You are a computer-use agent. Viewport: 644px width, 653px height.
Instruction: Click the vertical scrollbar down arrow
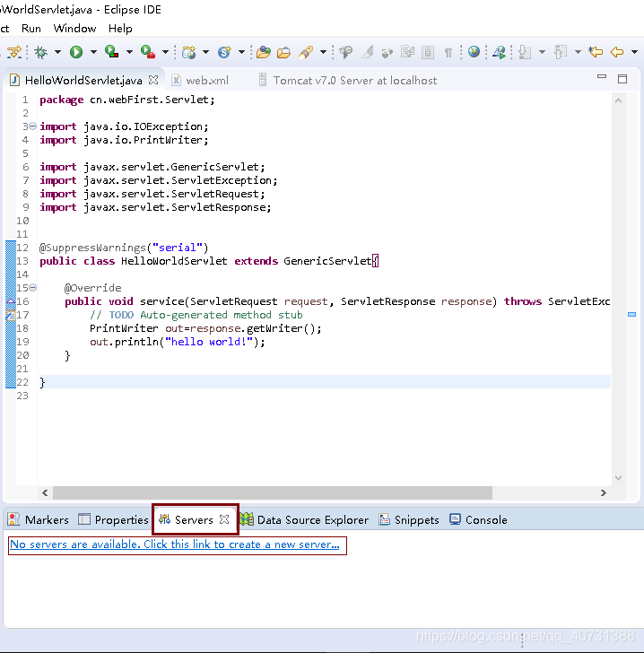coord(618,478)
